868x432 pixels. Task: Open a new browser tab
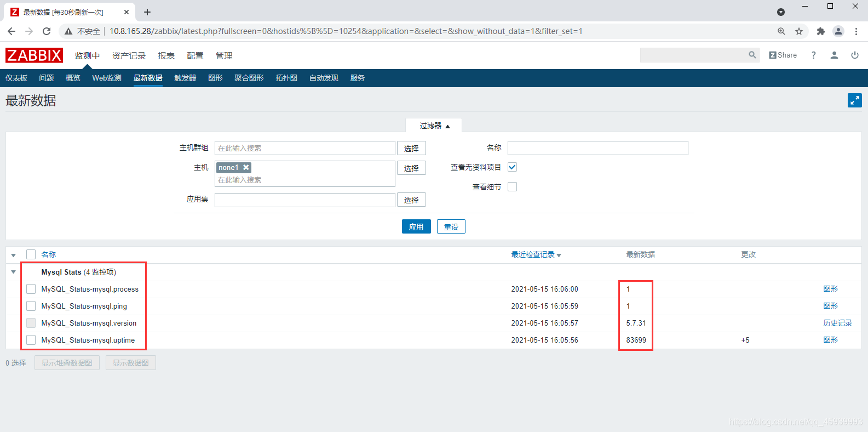point(147,12)
